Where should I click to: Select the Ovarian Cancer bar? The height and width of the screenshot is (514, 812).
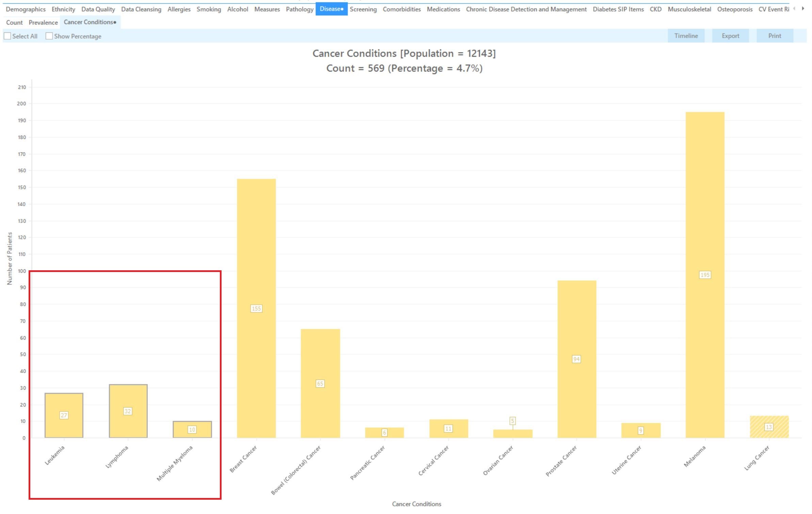click(x=513, y=434)
